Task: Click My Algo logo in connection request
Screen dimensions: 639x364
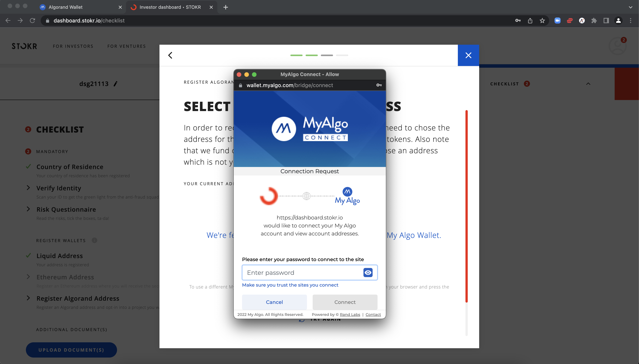Action: pos(347,196)
